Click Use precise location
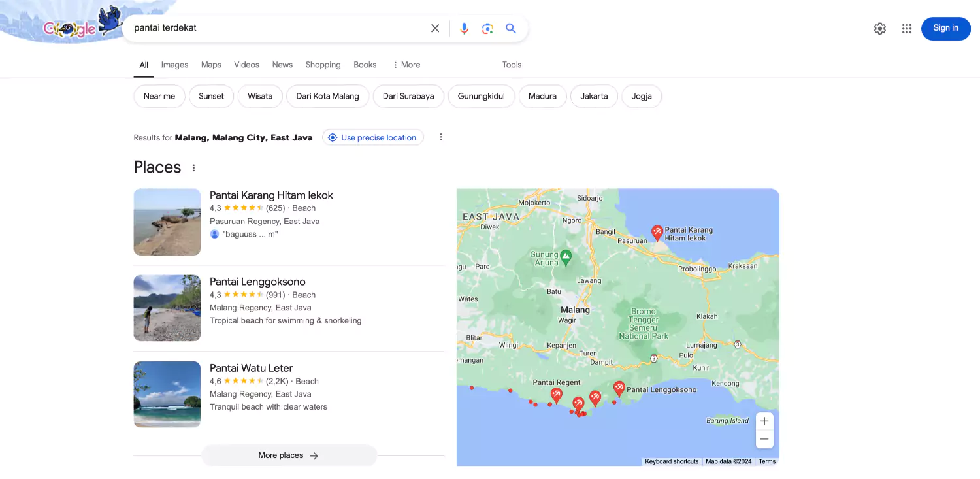Viewport: 980px width, 479px height. pyautogui.click(x=373, y=137)
